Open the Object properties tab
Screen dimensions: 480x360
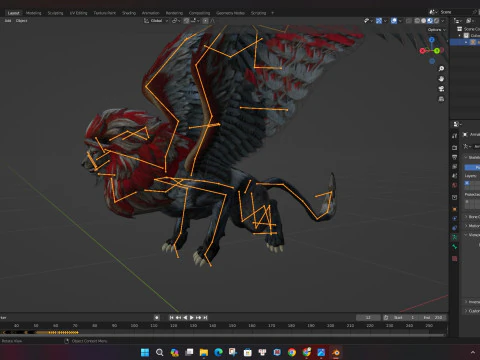(455, 209)
